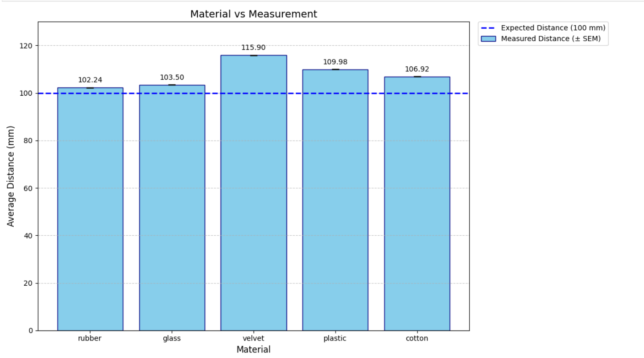
Task: Click the cotton bar in the chart
Action: pyautogui.click(x=417, y=204)
